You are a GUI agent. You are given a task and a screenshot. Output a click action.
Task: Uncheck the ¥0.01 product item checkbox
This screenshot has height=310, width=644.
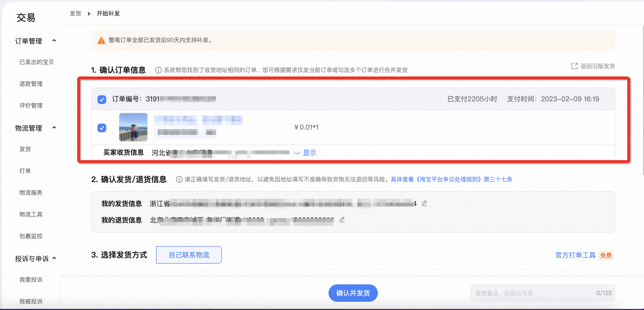pos(102,128)
